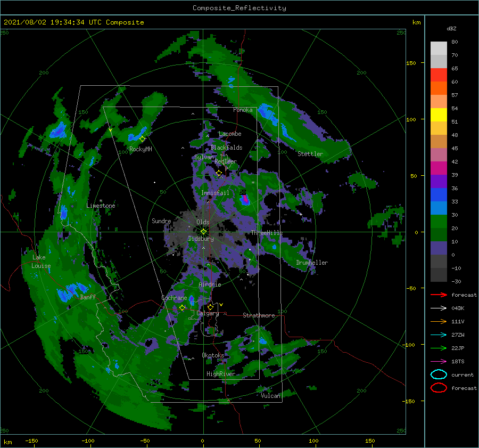Select the bright yellow 51-54 dBZ swatch
This screenshot has height=448, width=479.
(x=439, y=115)
